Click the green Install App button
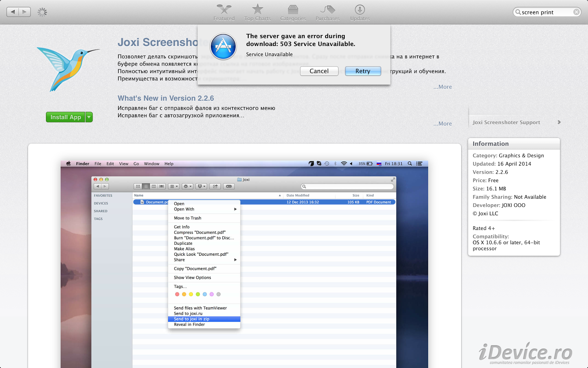The width and height of the screenshot is (588, 368). [65, 117]
